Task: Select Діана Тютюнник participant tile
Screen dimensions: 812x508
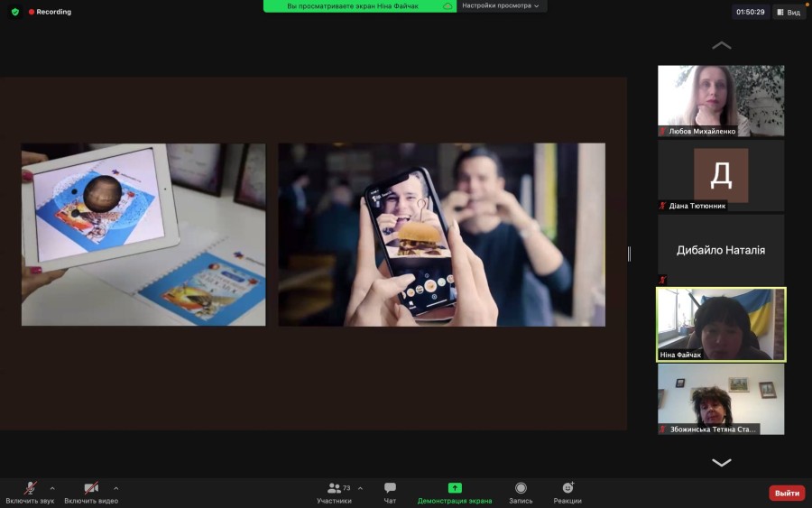Action: coord(721,176)
